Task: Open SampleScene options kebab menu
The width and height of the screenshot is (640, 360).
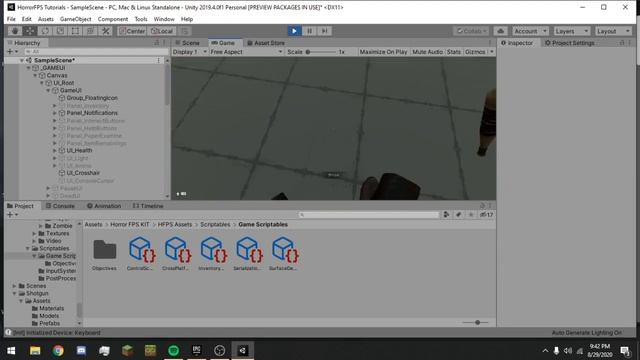Action: click(158, 60)
